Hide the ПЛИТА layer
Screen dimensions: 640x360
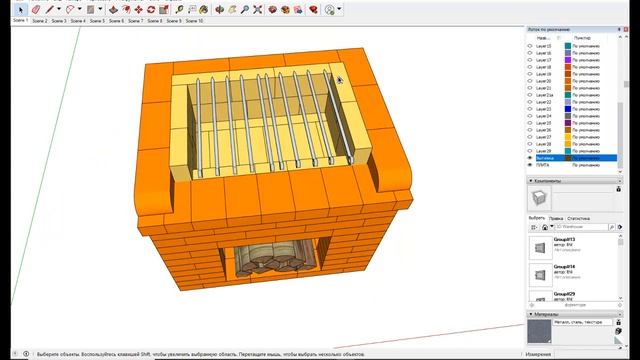point(530,165)
